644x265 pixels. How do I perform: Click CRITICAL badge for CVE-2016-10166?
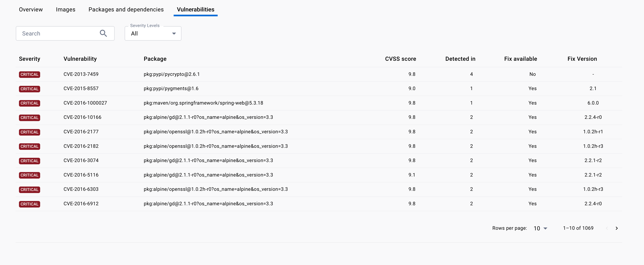pos(30,118)
